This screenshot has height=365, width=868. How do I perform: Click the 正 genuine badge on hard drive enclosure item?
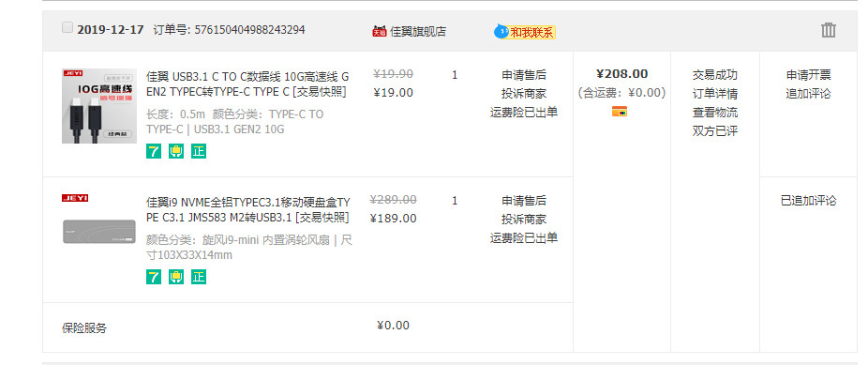pos(199,277)
